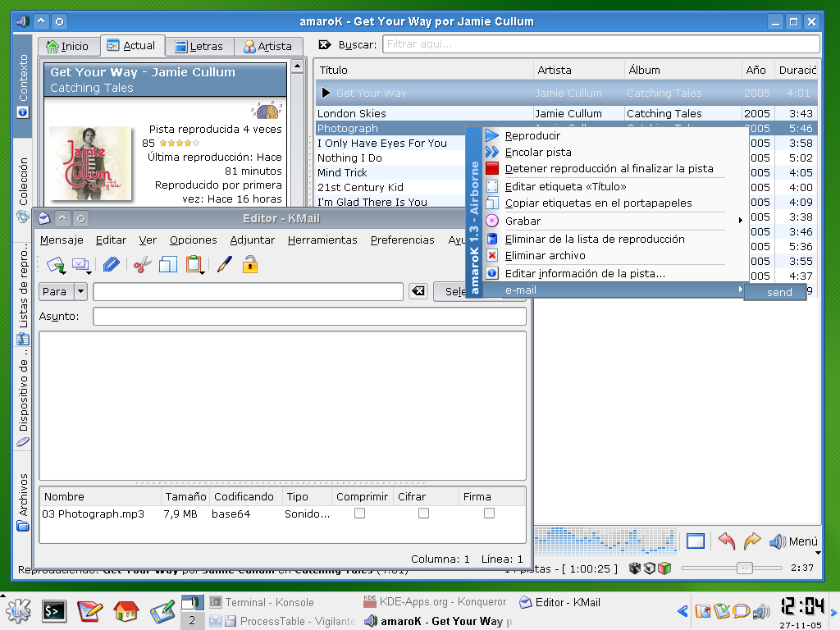The image size is (840, 630).
Task: Click the red Undo arrow in amaroK
Action: click(727, 541)
